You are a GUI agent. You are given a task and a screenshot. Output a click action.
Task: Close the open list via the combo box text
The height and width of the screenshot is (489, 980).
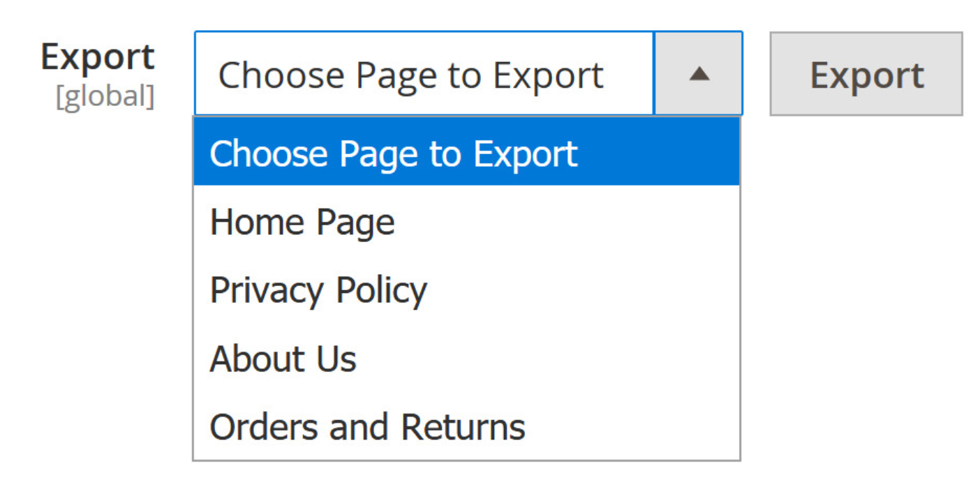coord(410,74)
